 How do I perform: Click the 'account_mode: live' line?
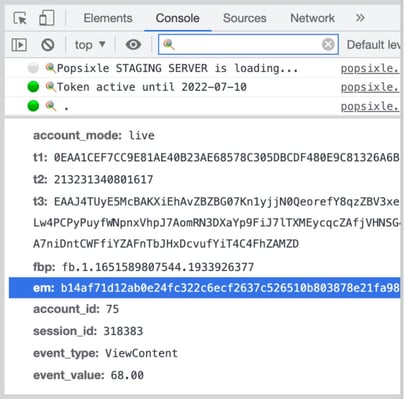pos(94,136)
